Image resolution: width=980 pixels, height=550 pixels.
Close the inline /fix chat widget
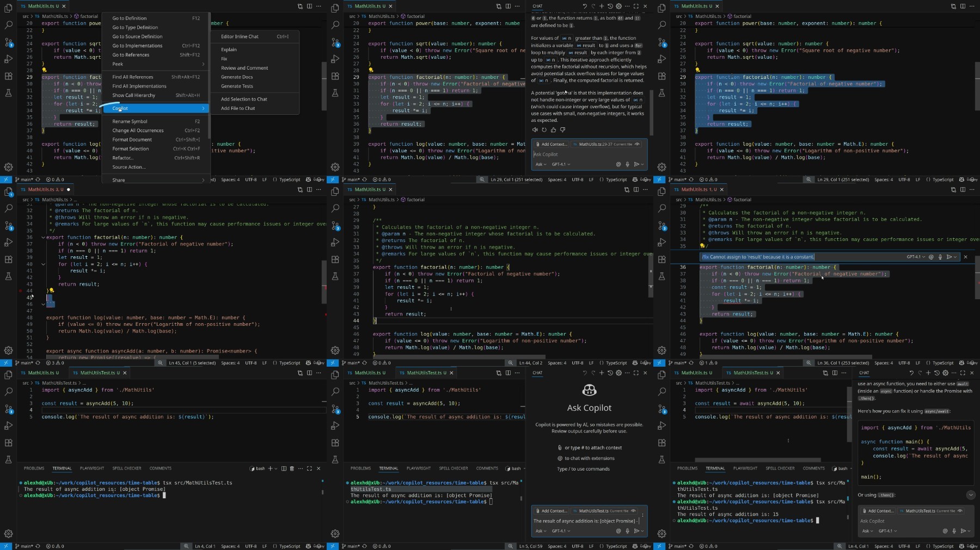tap(965, 257)
